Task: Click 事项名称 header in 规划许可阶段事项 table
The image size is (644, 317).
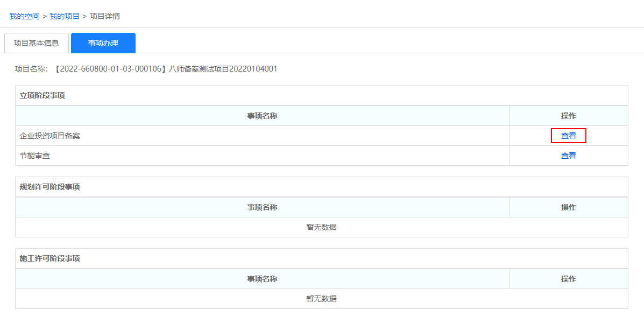Action: click(x=262, y=207)
